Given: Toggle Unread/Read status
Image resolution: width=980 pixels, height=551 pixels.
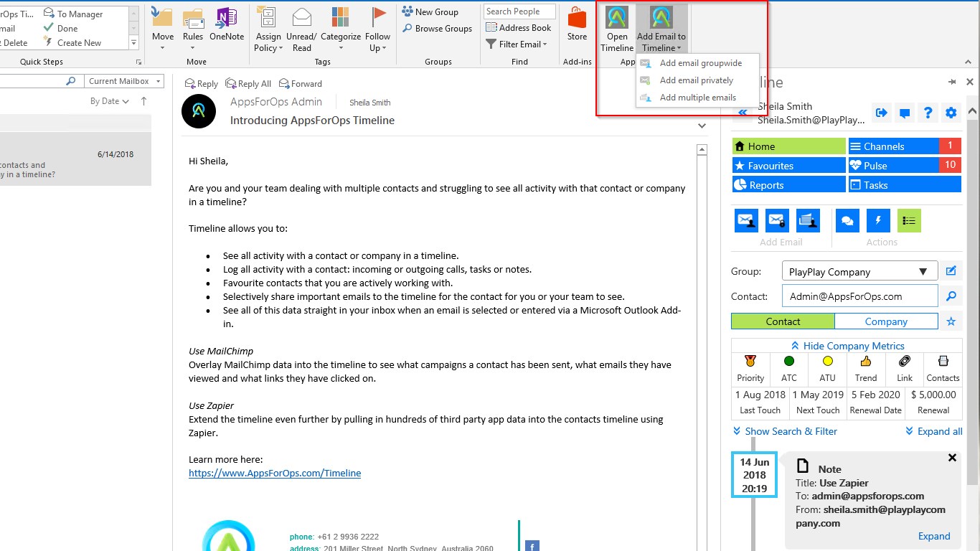Looking at the screenshot, I should coord(301,29).
